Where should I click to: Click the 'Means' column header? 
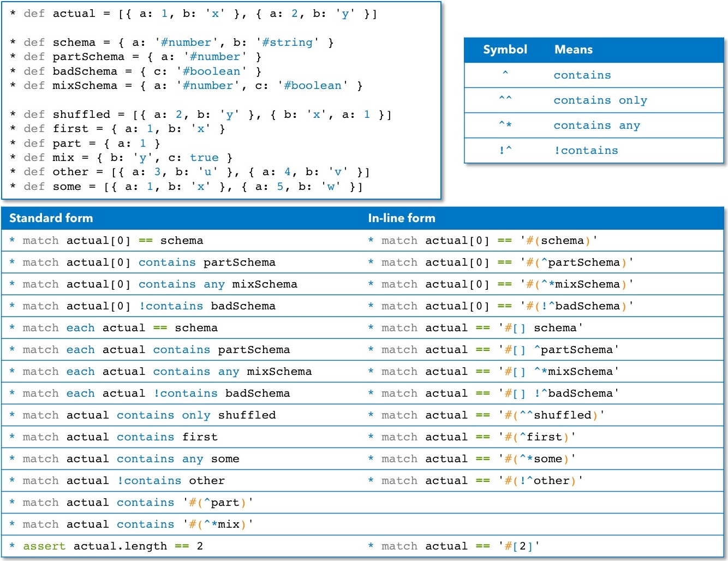574,50
